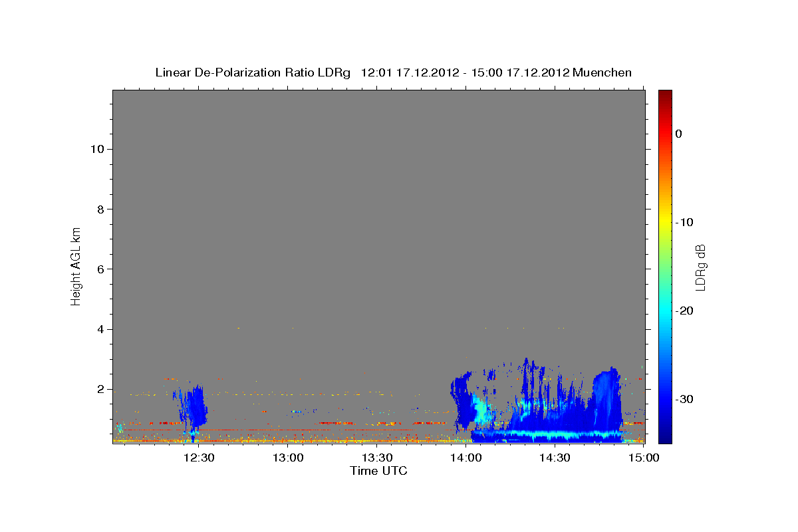Image resolution: width=798 pixels, height=532 pixels.
Task: Click the colorbar value label '-10'
Action: (685, 222)
